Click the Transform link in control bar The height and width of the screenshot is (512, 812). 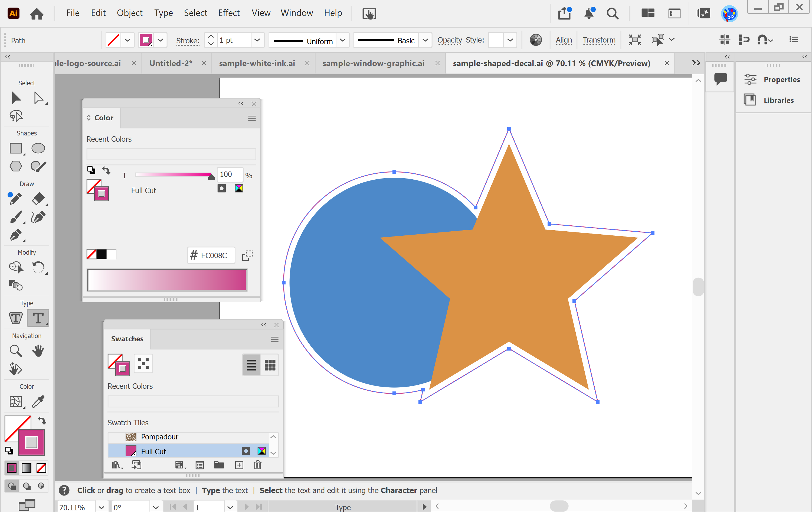click(x=599, y=40)
